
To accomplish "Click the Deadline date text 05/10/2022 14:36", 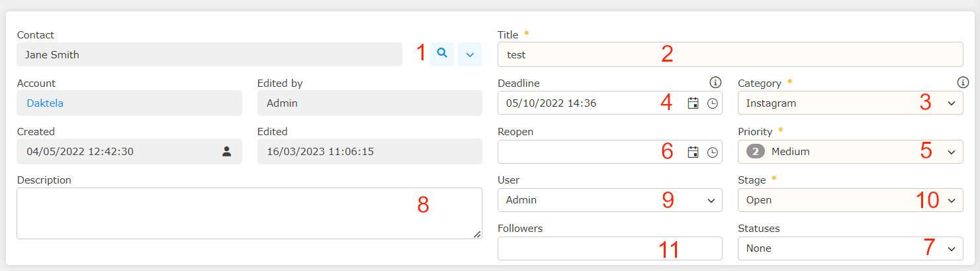I will click(551, 103).
